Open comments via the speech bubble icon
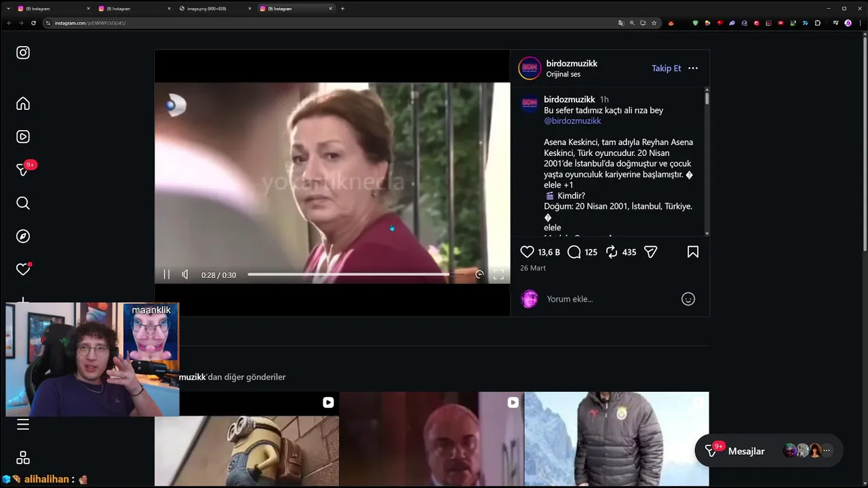 574,252
